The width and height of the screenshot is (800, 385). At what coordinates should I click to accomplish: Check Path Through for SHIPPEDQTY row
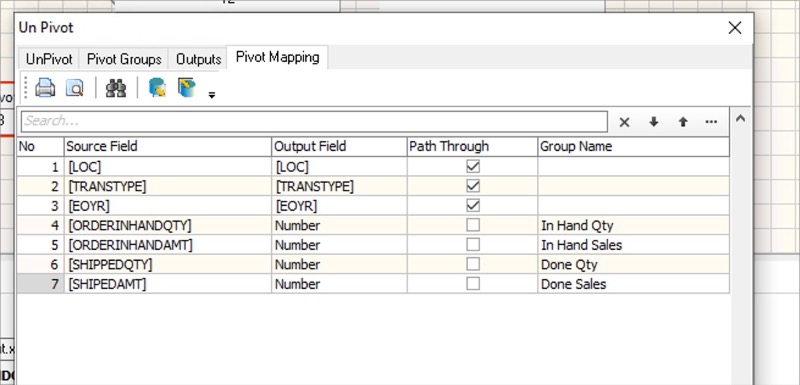pyautogui.click(x=473, y=264)
